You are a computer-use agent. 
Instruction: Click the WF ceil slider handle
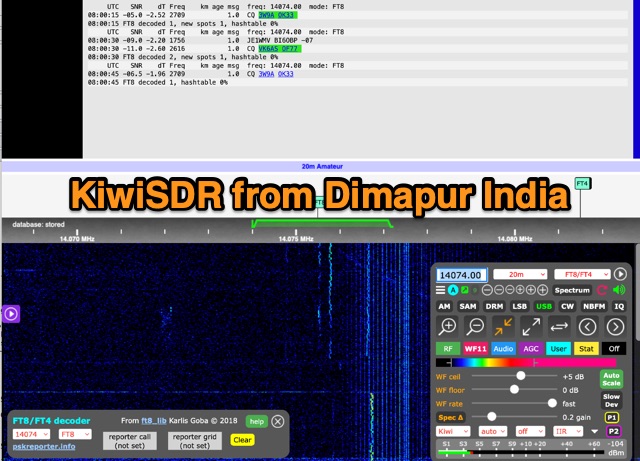point(520,376)
